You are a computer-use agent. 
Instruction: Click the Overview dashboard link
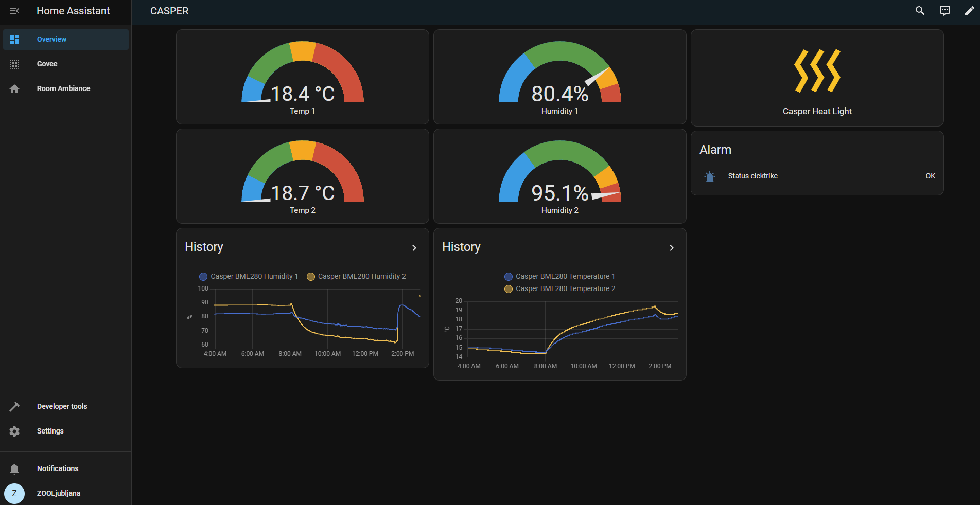pyautogui.click(x=51, y=39)
